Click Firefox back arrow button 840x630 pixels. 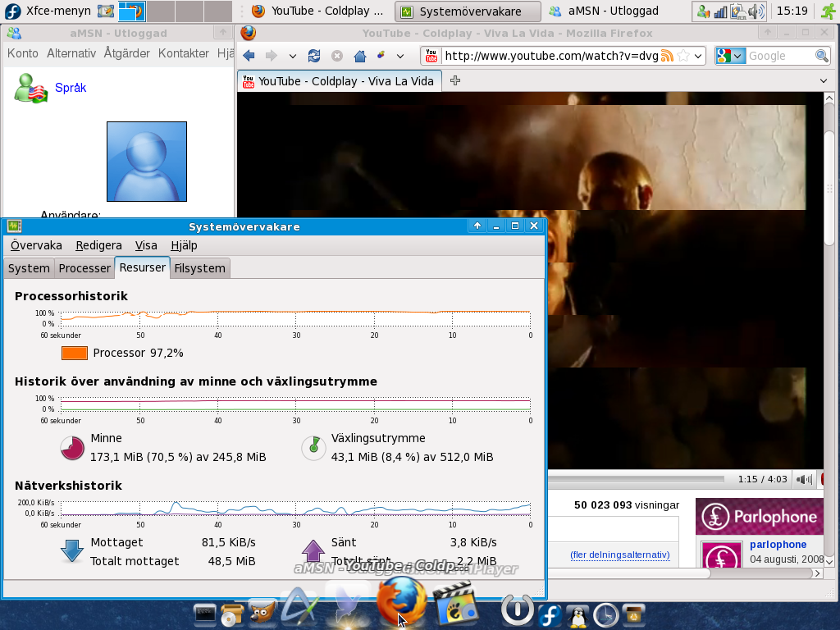(249, 55)
